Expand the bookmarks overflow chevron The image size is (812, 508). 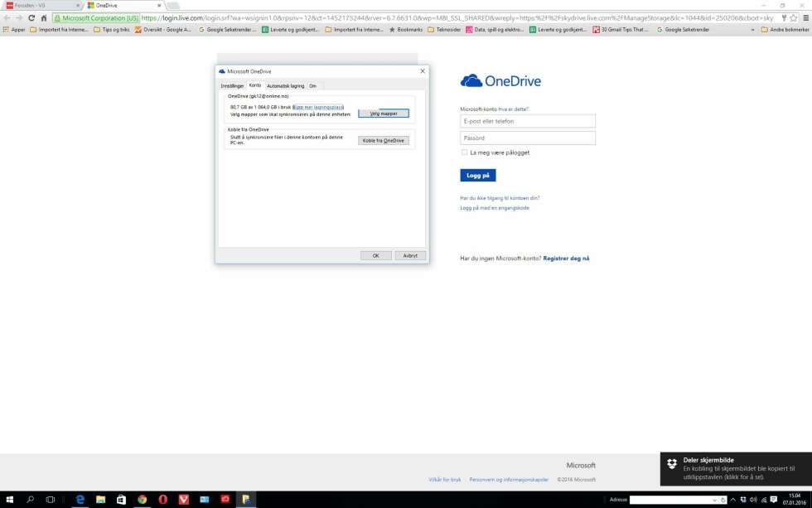pos(752,30)
